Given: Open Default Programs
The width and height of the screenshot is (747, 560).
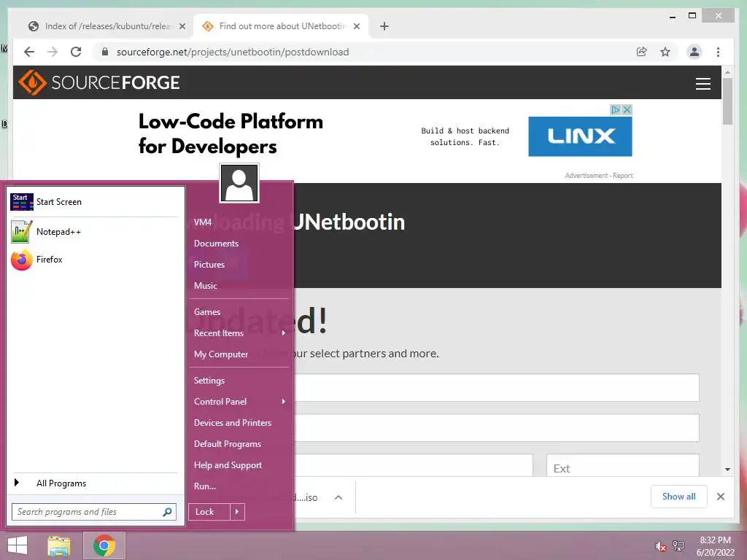Looking at the screenshot, I should [x=239, y=444].
